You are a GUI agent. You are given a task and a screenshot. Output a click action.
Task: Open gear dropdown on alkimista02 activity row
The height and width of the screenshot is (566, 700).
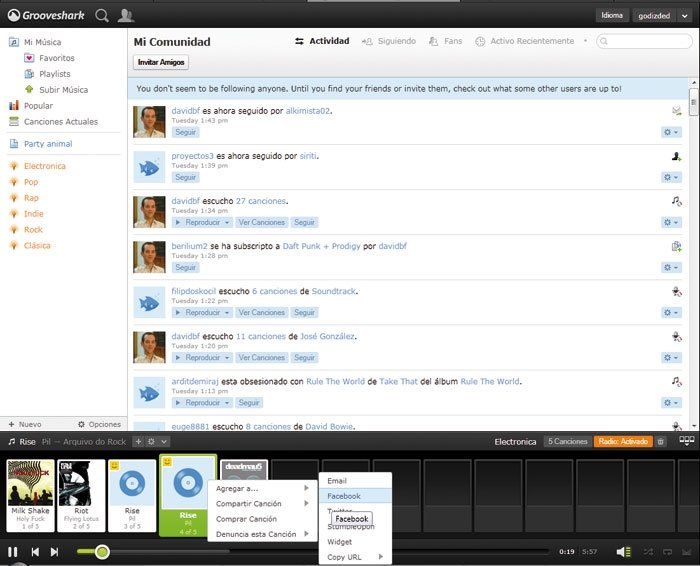(x=671, y=132)
